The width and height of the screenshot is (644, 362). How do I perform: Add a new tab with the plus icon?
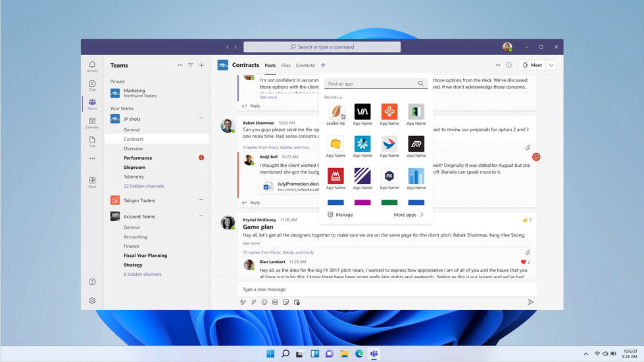[323, 65]
